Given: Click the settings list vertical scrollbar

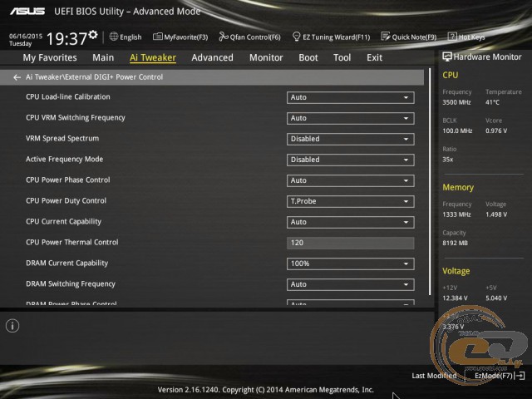Looking at the screenshot, I should click(x=430, y=181).
